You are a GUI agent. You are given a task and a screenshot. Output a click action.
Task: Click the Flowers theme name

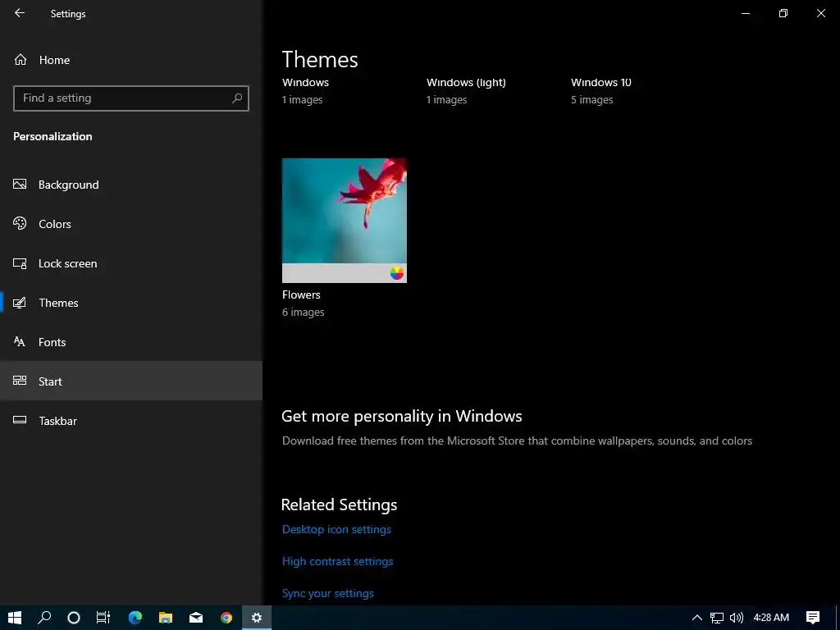tap(301, 294)
